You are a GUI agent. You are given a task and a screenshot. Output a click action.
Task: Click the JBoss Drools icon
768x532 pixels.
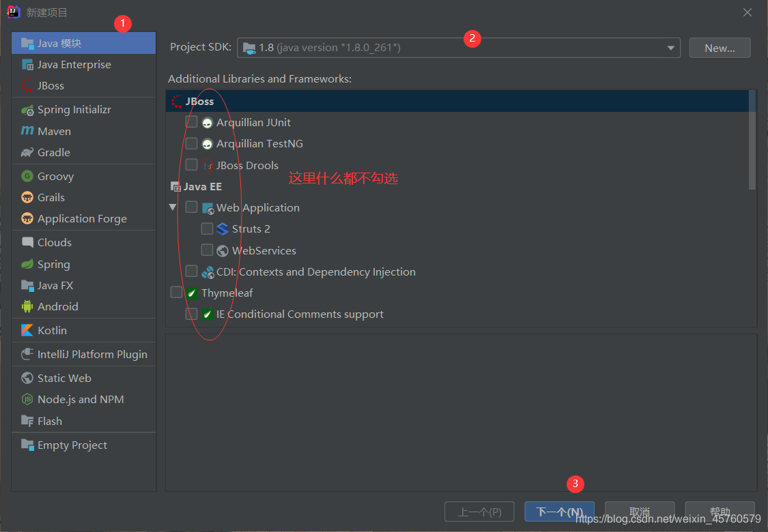tap(208, 166)
